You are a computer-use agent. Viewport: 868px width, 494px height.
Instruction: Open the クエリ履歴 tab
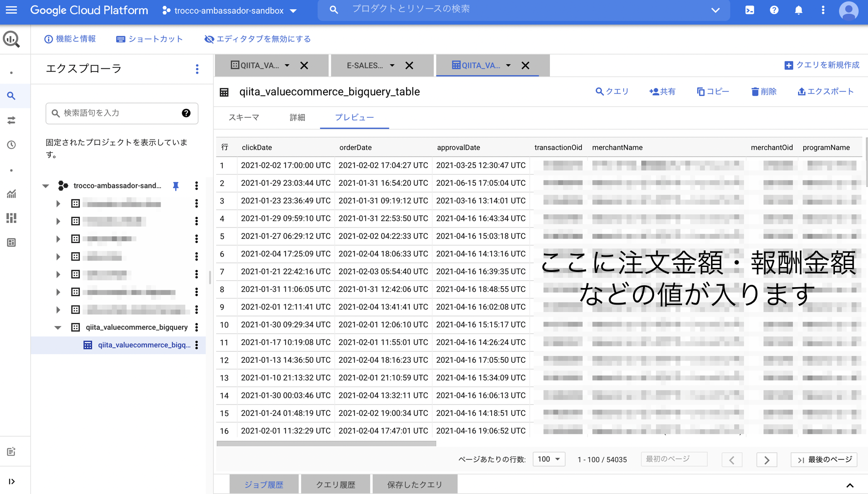tap(336, 484)
